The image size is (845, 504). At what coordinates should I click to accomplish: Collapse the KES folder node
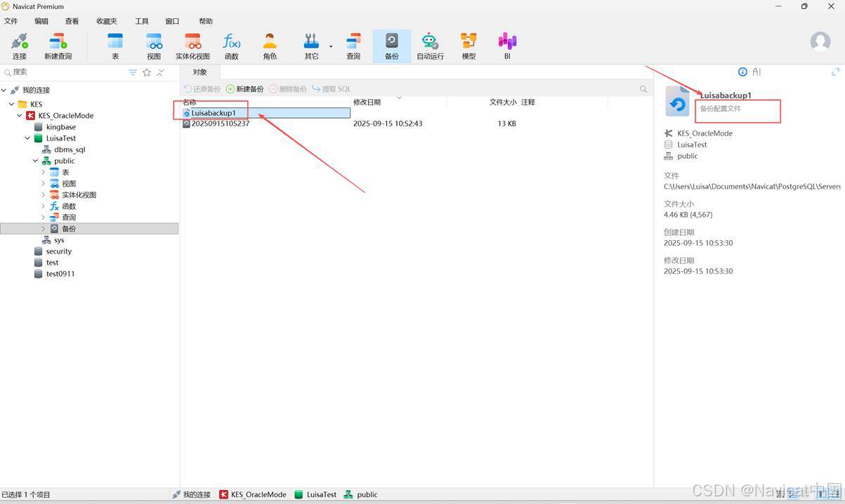(12, 104)
